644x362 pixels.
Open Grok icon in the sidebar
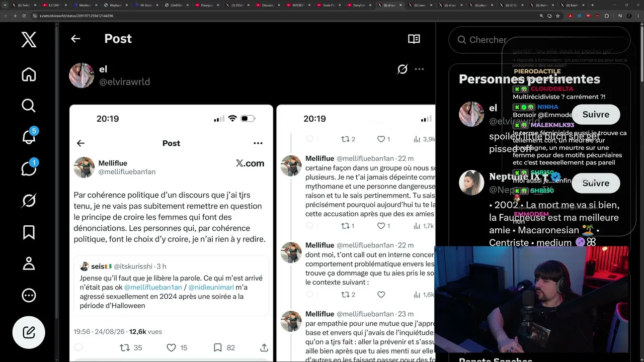29,201
